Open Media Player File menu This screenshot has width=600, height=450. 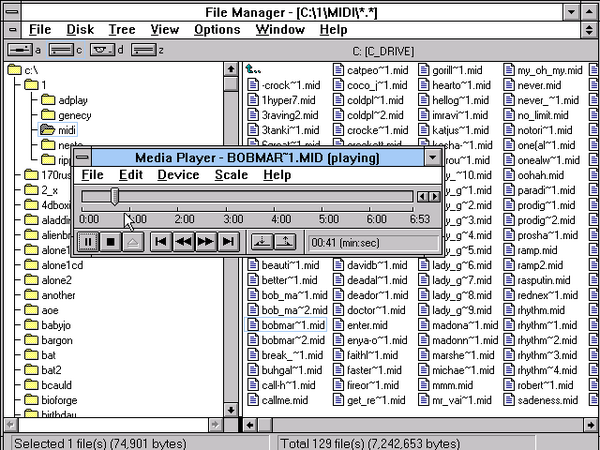(x=92, y=175)
